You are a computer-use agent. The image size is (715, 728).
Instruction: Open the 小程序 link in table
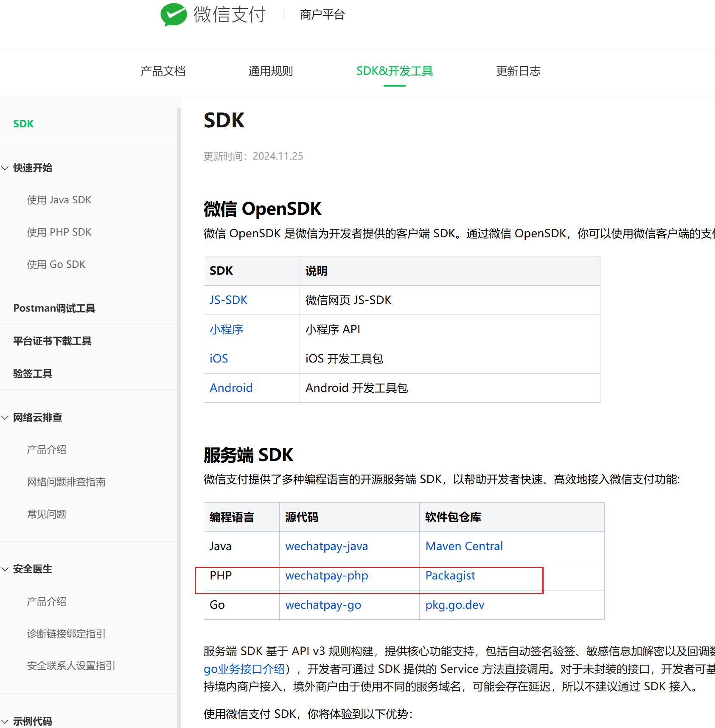227,329
